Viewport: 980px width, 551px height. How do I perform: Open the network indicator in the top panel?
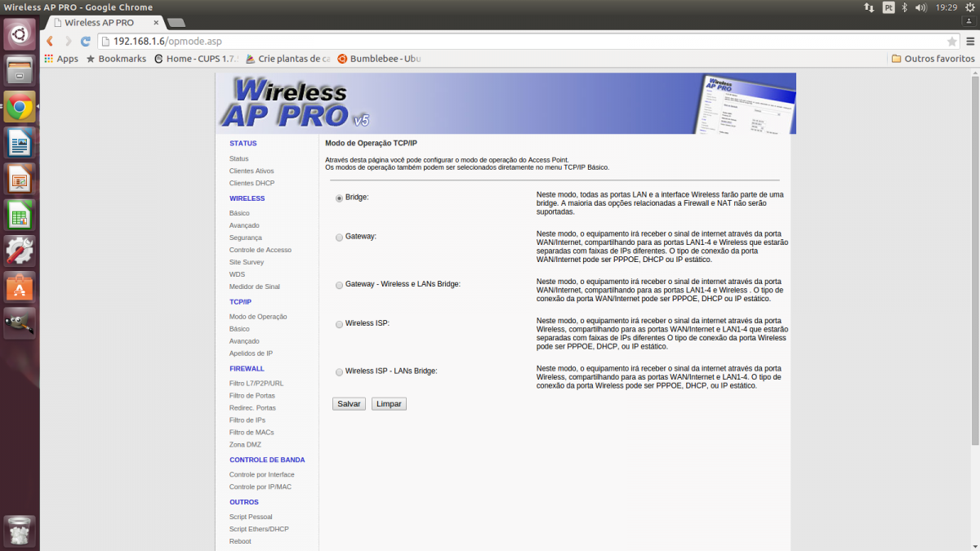click(x=869, y=7)
